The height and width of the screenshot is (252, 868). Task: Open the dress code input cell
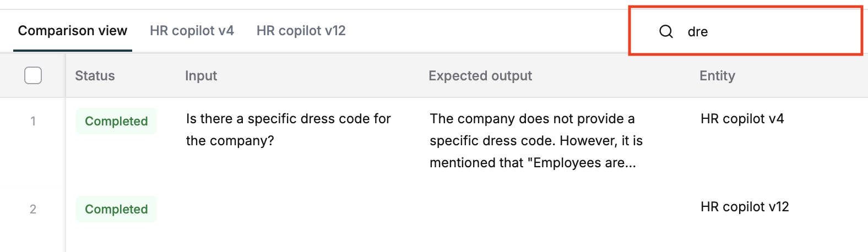click(x=289, y=130)
